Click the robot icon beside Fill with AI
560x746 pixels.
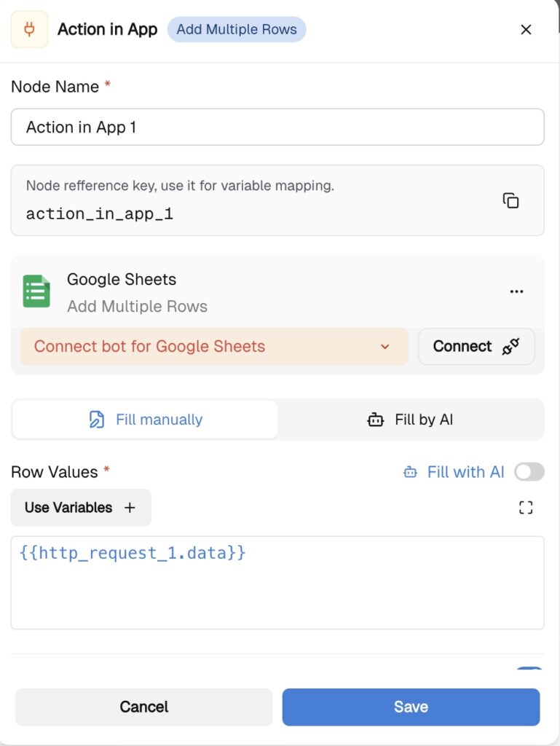coord(411,472)
